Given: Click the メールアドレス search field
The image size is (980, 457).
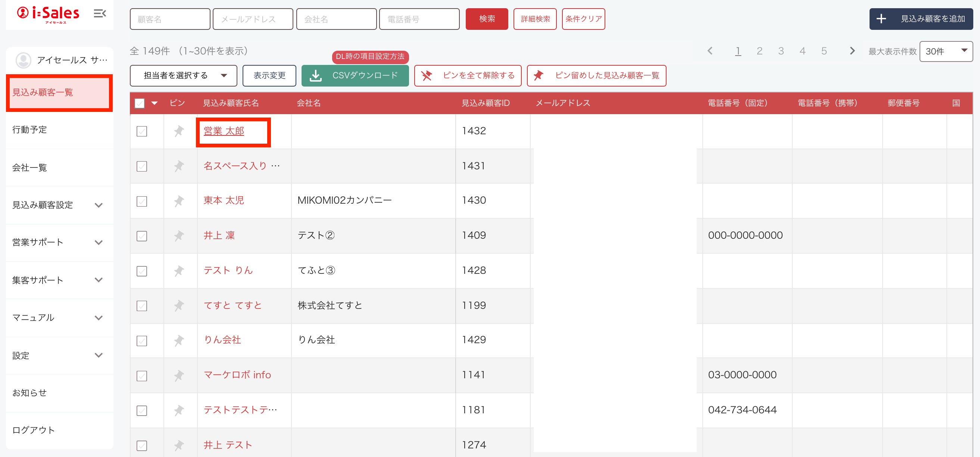Looking at the screenshot, I should (253, 19).
